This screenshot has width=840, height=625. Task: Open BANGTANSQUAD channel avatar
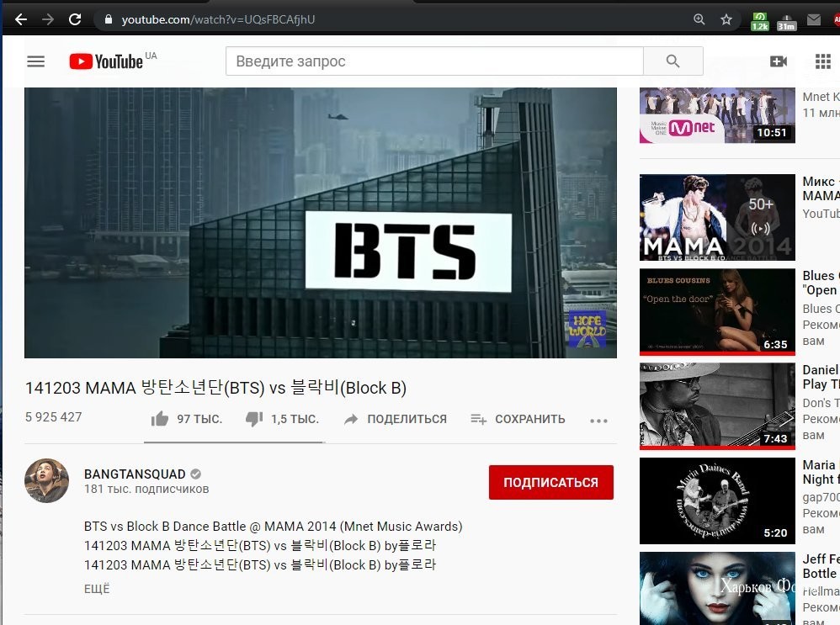coord(46,480)
